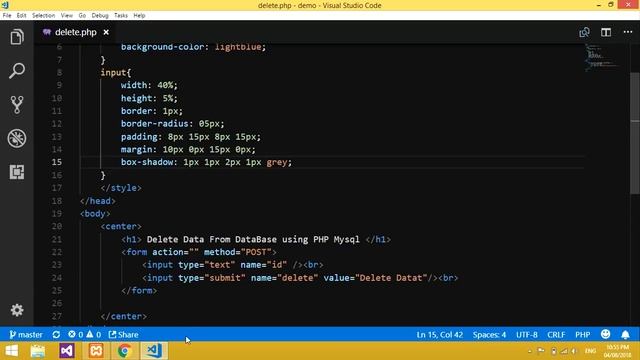Open the Help menu
640x360 pixels.
click(x=139, y=16)
